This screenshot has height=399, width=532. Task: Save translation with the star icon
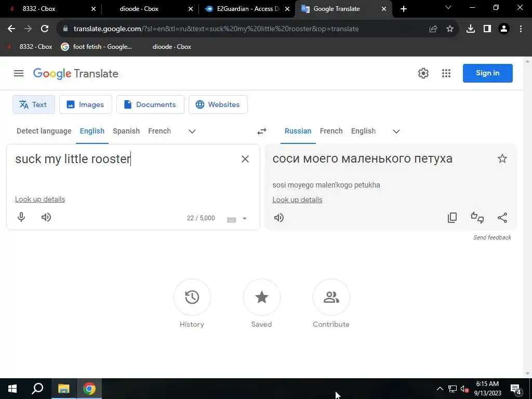click(502, 158)
